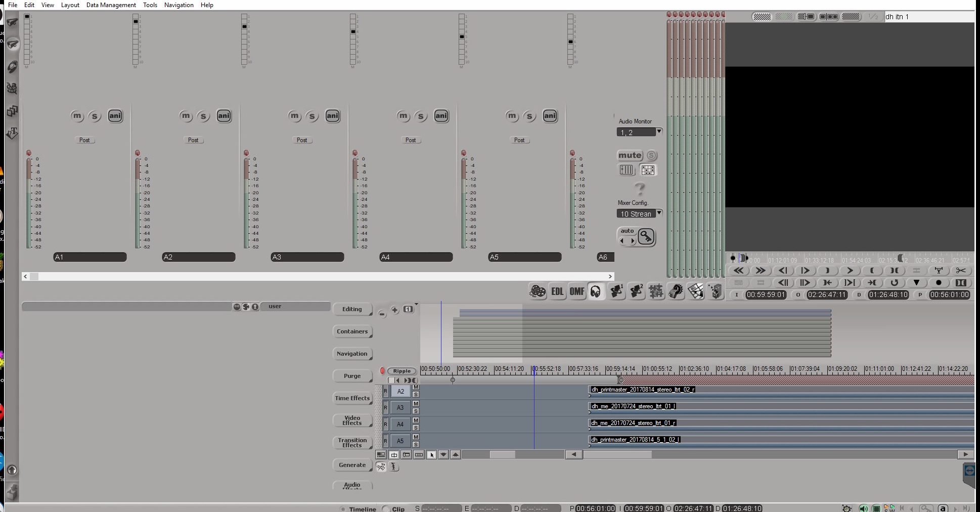The image size is (980, 512).
Task: Click the timeline horizontal scrollbar thumb
Action: (x=617, y=455)
